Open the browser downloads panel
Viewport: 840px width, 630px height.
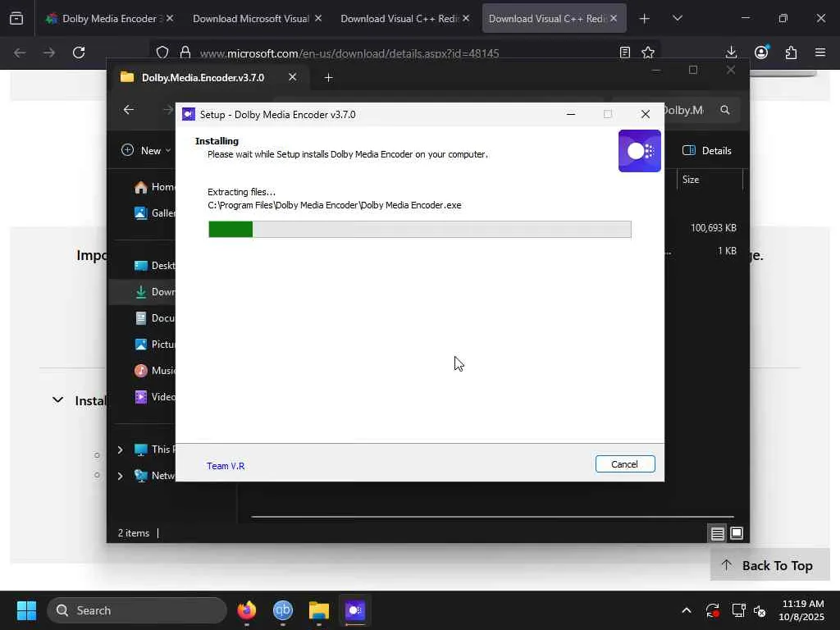(731, 52)
